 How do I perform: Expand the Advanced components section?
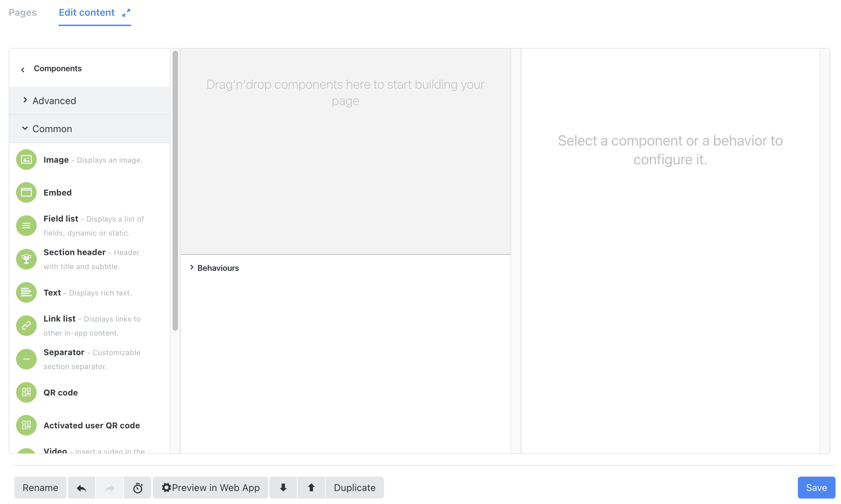coord(90,101)
